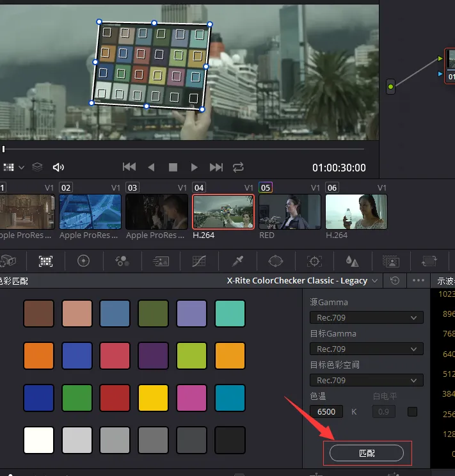Click the bottom-right chart overlay corner handle
Image resolution: width=455 pixels, height=476 pixels.
pyautogui.click(x=202, y=109)
